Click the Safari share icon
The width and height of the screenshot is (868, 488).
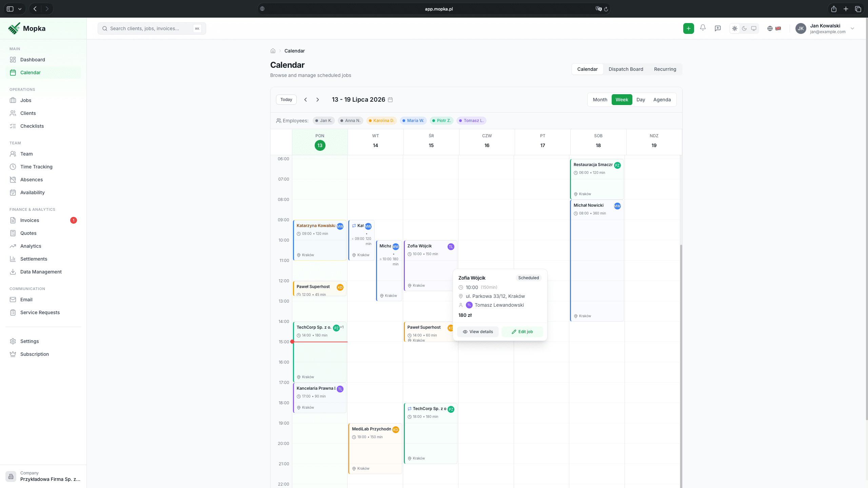click(834, 9)
